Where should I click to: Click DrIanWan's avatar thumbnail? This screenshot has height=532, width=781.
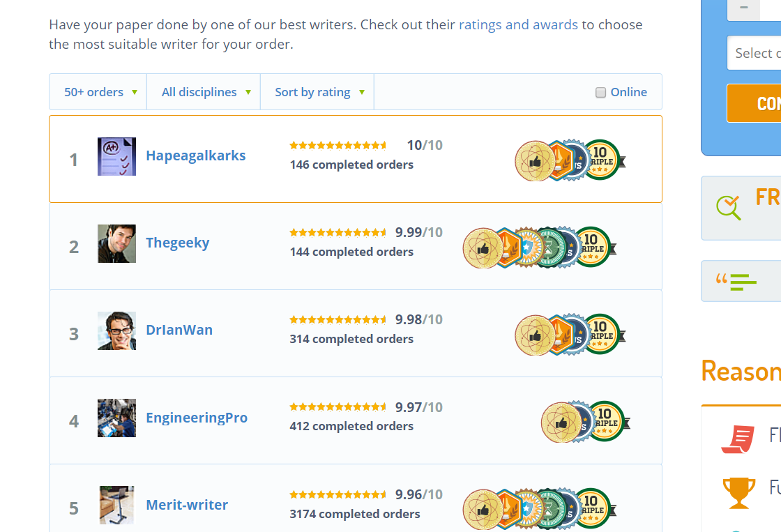click(x=116, y=330)
